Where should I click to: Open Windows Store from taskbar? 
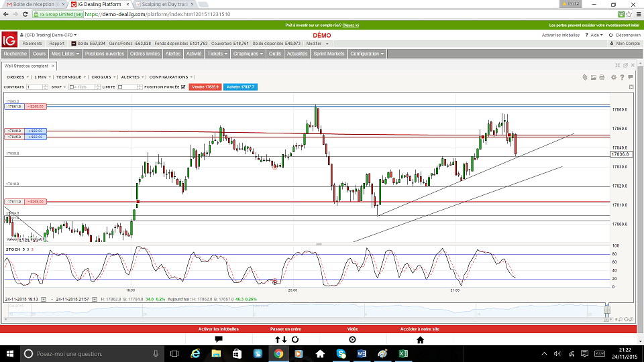pos(237,353)
